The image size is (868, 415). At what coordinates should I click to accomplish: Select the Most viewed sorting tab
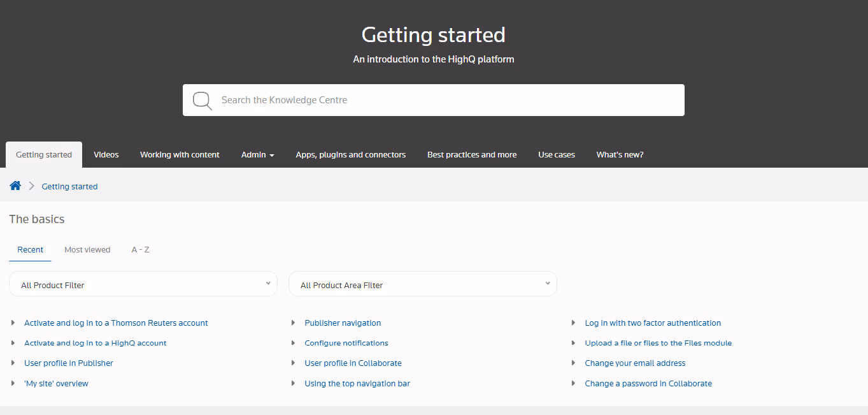point(87,249)
